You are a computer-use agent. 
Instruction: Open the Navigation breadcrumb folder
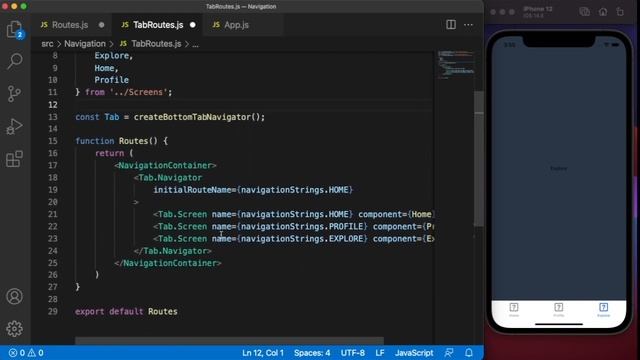tap(85, 44)
